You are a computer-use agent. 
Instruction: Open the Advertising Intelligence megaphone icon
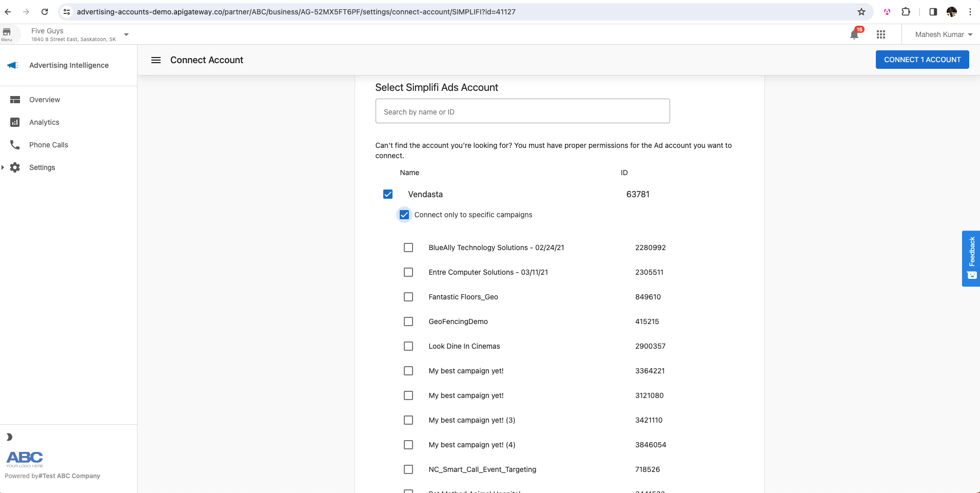coord(13,65)
